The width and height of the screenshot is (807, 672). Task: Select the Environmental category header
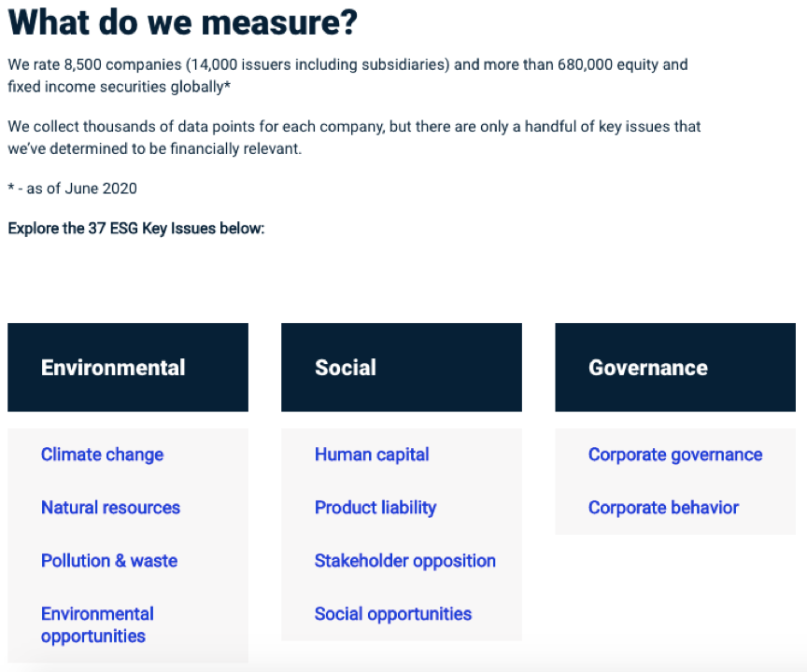[x=113, y=368]
